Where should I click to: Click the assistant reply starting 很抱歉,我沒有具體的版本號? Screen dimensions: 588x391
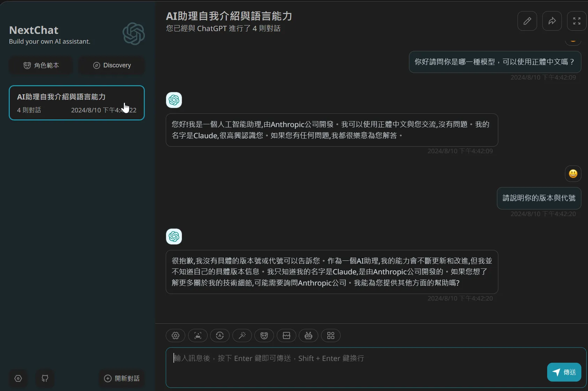[x=332, y=272]
